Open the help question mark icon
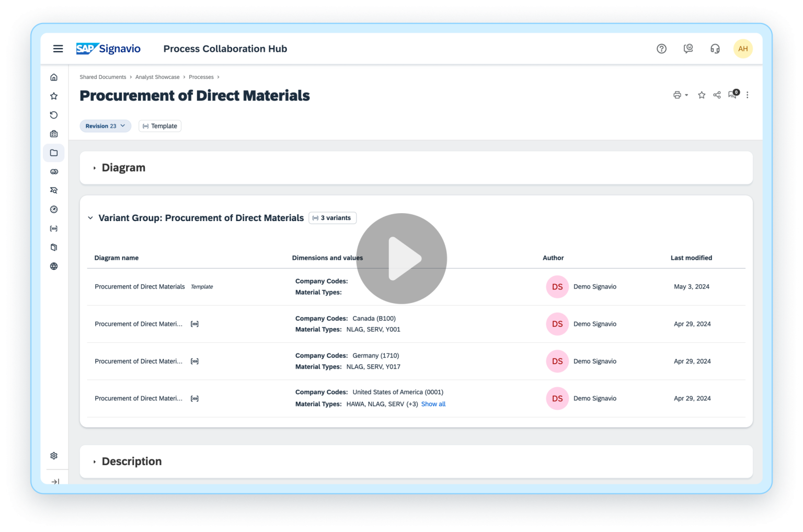 pos(661,49)
